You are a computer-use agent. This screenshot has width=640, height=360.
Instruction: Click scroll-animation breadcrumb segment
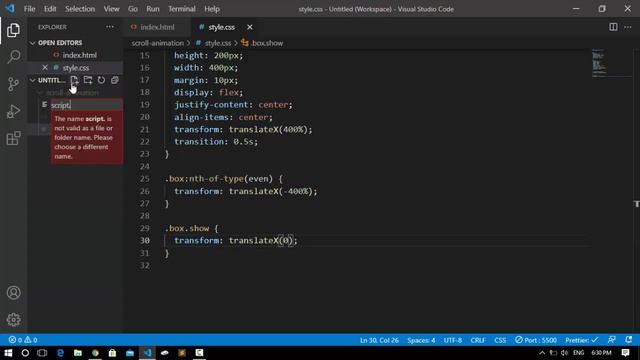pos(158,43)
